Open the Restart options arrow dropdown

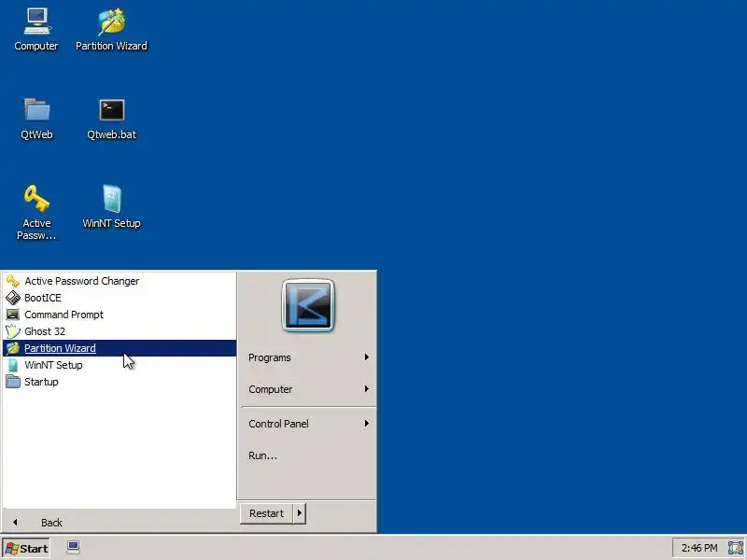300,513
